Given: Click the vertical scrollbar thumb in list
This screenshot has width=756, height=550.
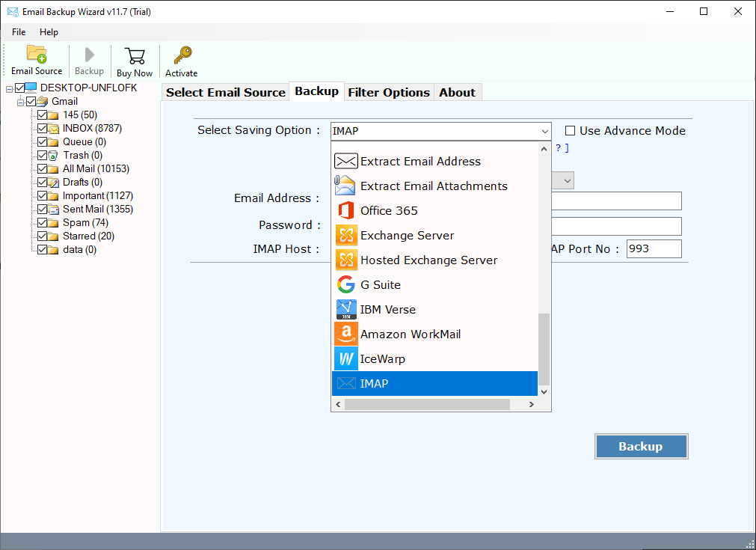Looking at the screenshot, I should pos(544,349).
